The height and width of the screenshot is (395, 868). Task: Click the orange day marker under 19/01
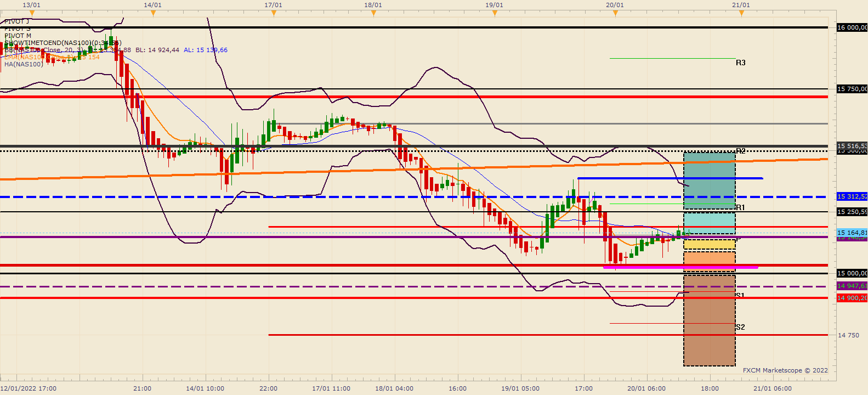tap(495, 13)
